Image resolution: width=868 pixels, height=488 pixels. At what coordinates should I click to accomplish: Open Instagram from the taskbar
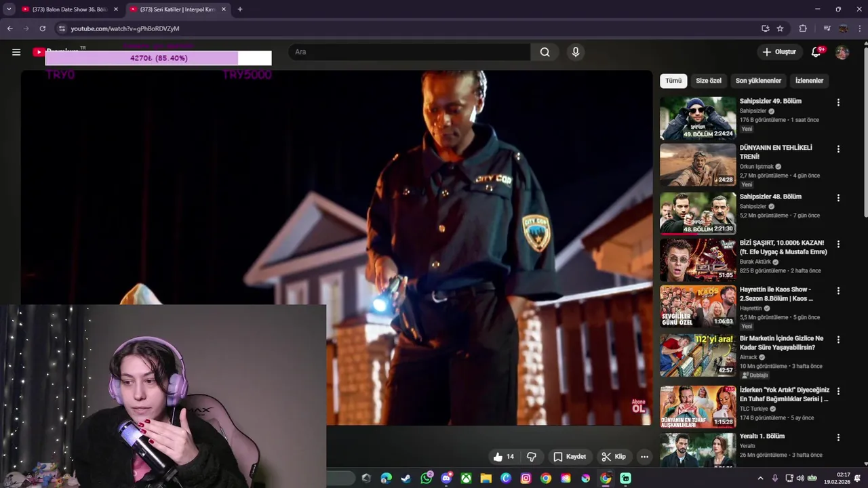[526, 479]
